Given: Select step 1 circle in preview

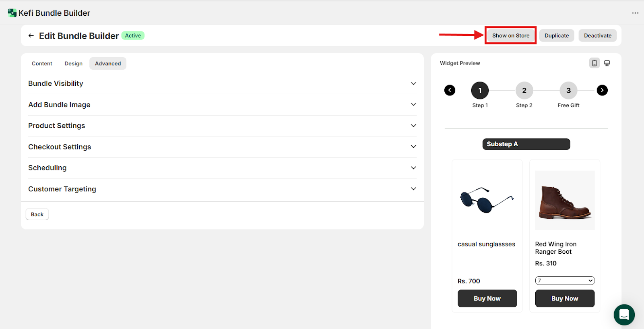Looking at the screenshot, I should (480, 91).
